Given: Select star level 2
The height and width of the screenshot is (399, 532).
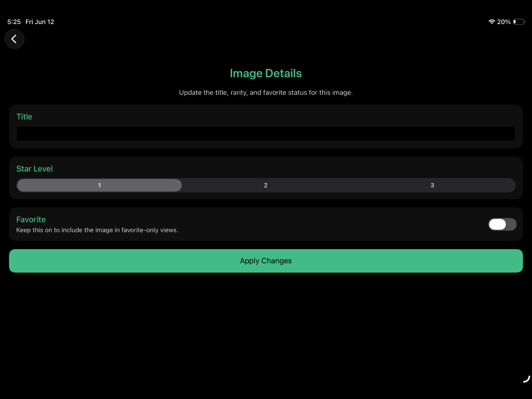Looking at the screenshot, I should pyautogui.click(x=266, y=185).
